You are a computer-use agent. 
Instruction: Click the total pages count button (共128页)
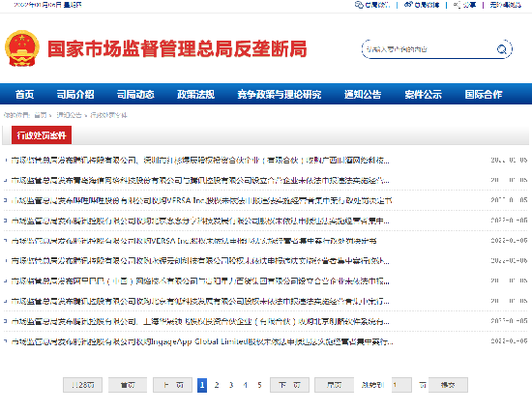point(82,385)
